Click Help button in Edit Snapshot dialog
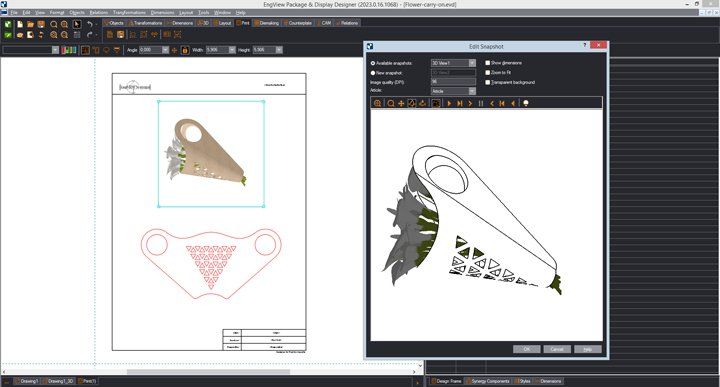The height and width of the screenshot is (387, 720). coord(588,349)
